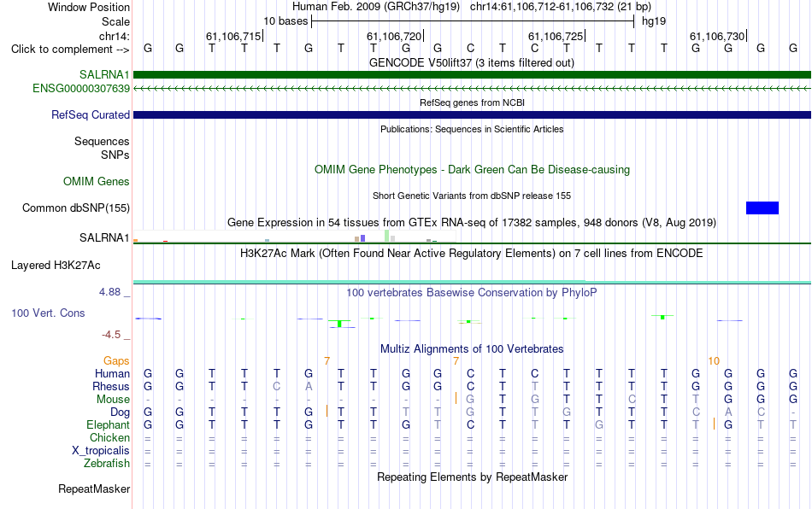Click the Rhesus species row label

111,386
